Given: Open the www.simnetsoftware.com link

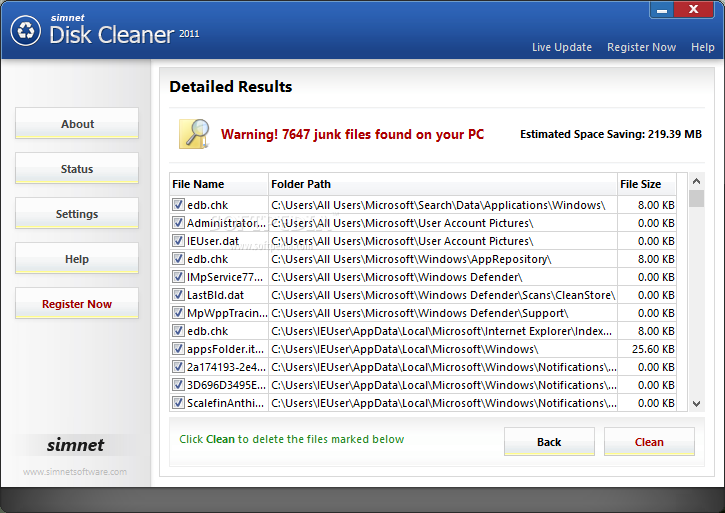Looking at the screenshot, I should (75, 472).
